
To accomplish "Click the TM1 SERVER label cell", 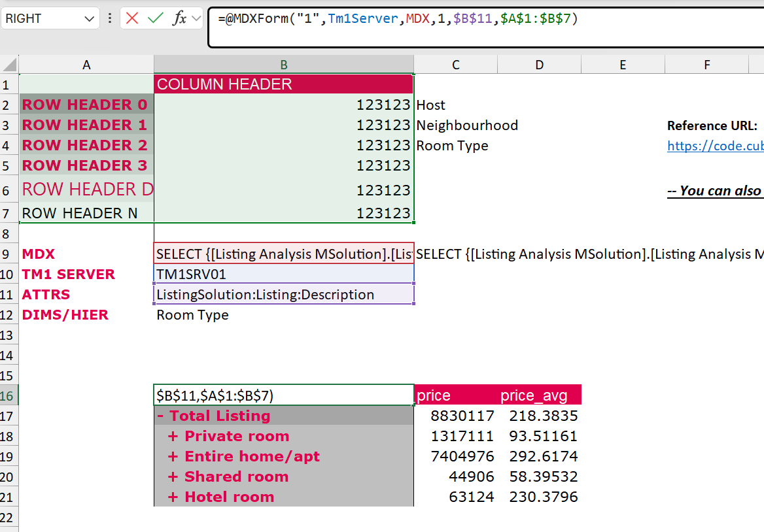I will [86, 274].
